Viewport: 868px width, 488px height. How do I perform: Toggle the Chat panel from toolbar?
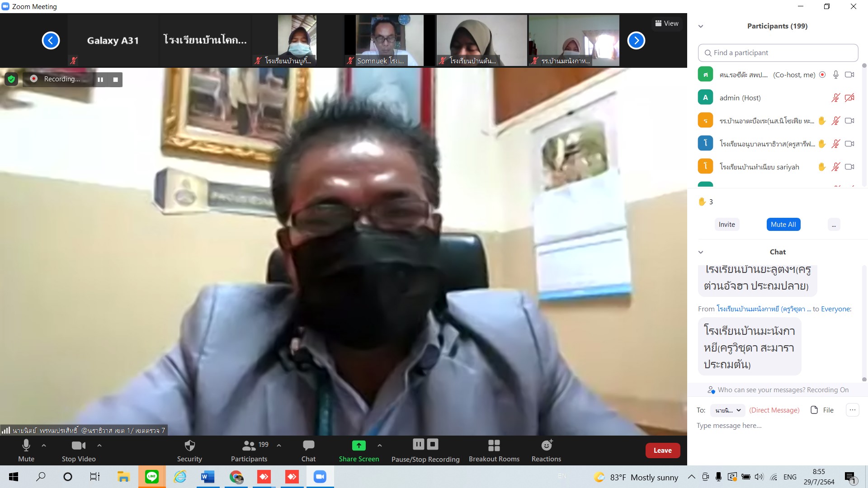308,450
